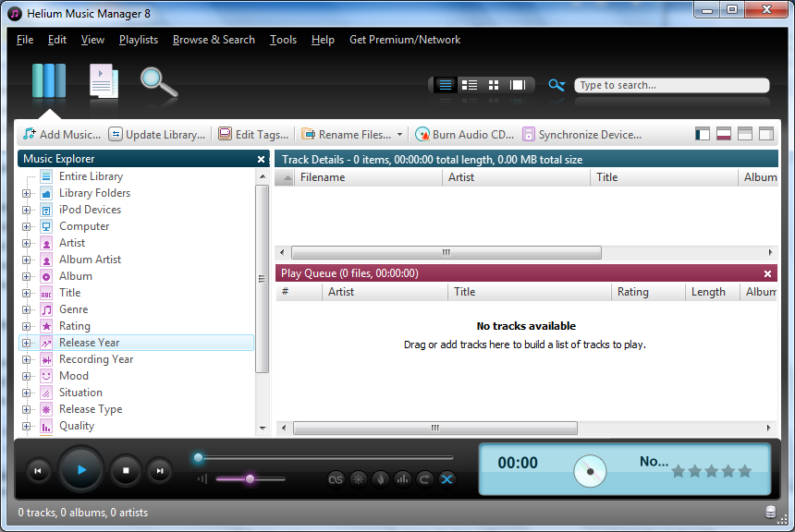Open the Browse & Search menu
The height and width of the screenshot is (532, 795).
pyautogui.click(x=214, y=40)
